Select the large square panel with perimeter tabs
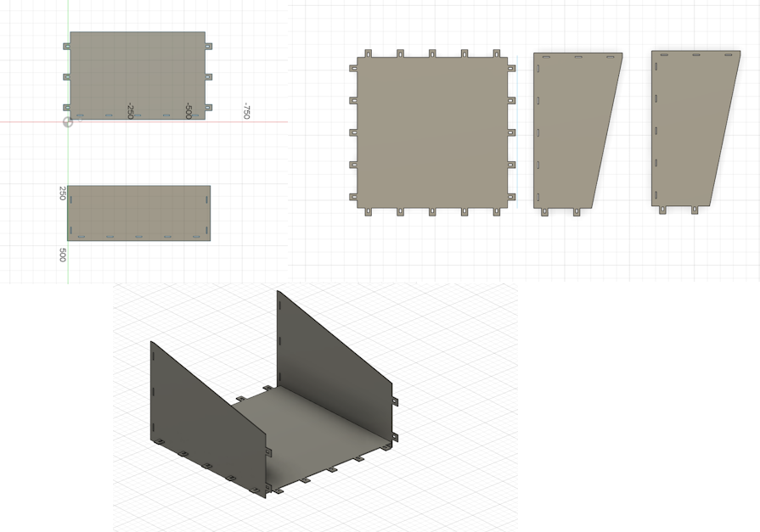The image size is (760, 532). pos(432,132)
